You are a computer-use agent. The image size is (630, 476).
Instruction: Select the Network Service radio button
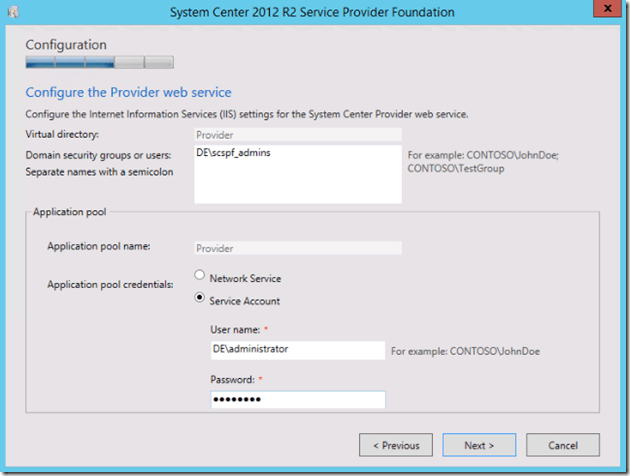coord(200,278)
